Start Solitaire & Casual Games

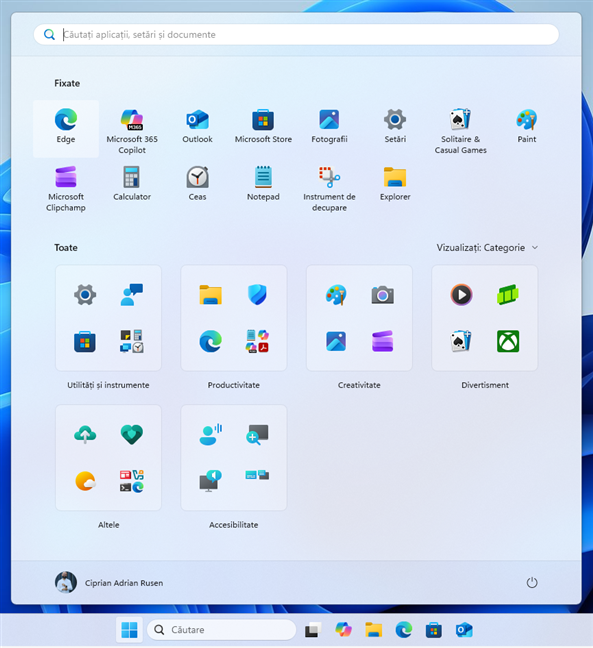click(x=461, y=131)
